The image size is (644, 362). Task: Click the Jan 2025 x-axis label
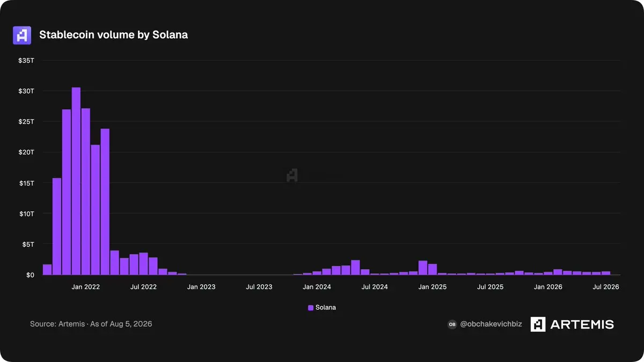pyautogui.click(x=433, y=287)
